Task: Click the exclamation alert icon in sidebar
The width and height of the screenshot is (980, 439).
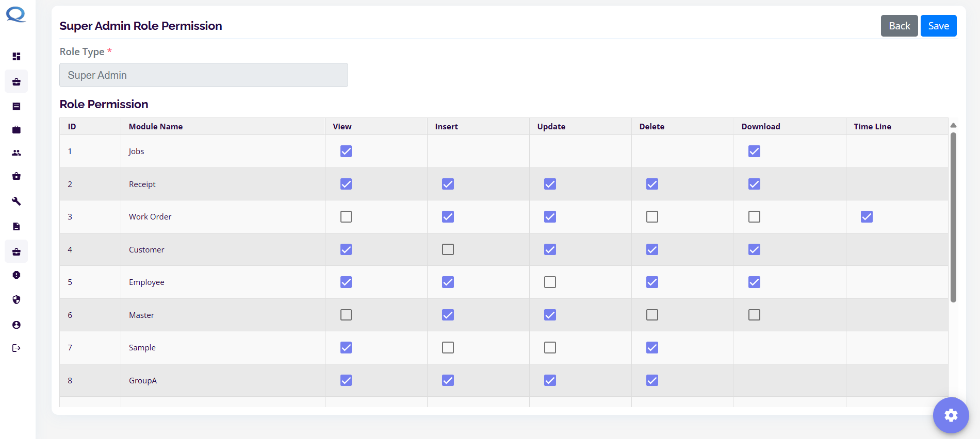Action: [17, 275]
